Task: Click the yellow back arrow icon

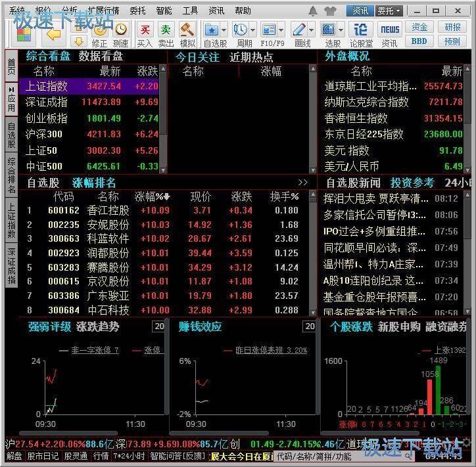Action: (x=53, y=35)
